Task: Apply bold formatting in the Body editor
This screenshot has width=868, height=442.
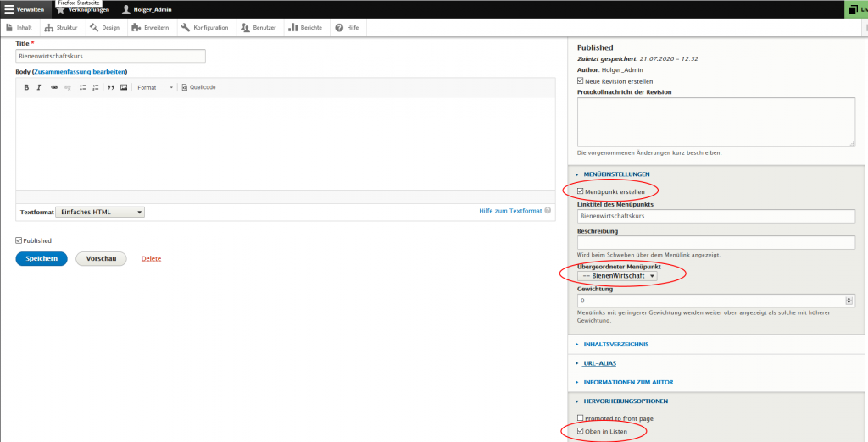Action: pos(26,87)
